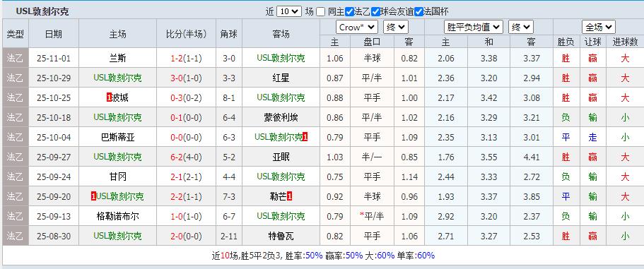This screenshot has width=644, height=269.
Task: Open away team 亚眠 link
Action: coord(281,157)
